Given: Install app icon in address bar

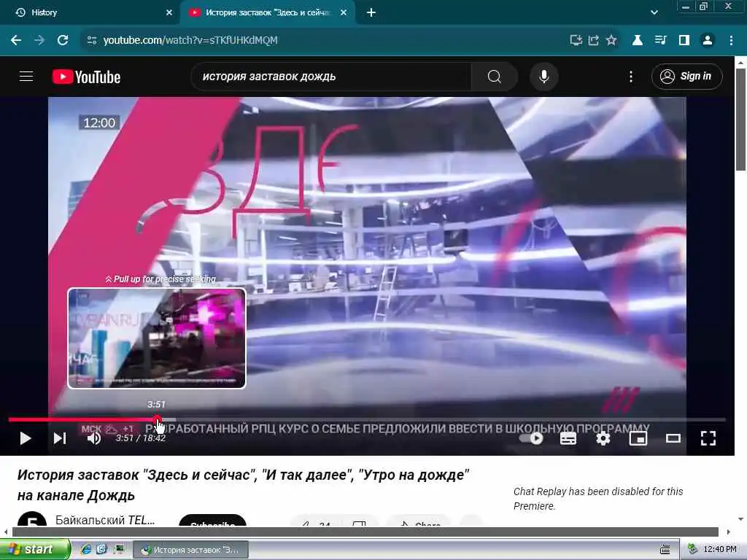Looking at the screenshot, I should point(576,40).
